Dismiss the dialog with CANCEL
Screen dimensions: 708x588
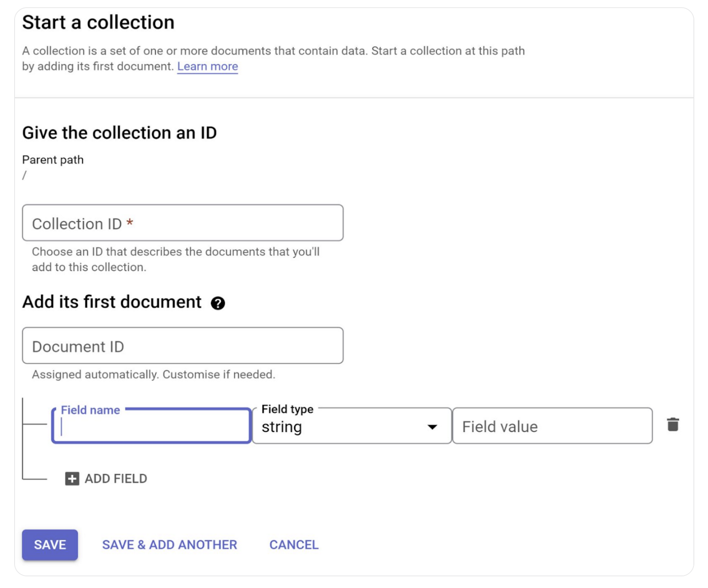294,545
